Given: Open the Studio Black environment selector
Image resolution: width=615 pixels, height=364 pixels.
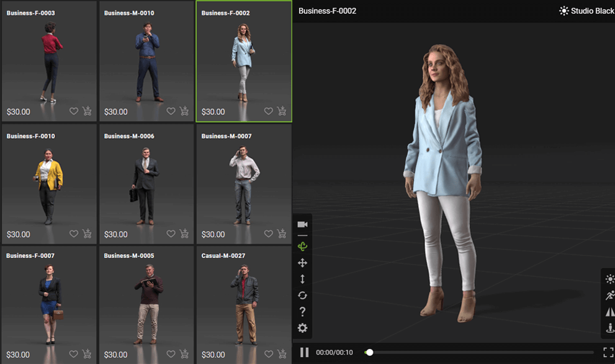Looking at the screenshot, I should pyautogui.click(x=586, y=11).
